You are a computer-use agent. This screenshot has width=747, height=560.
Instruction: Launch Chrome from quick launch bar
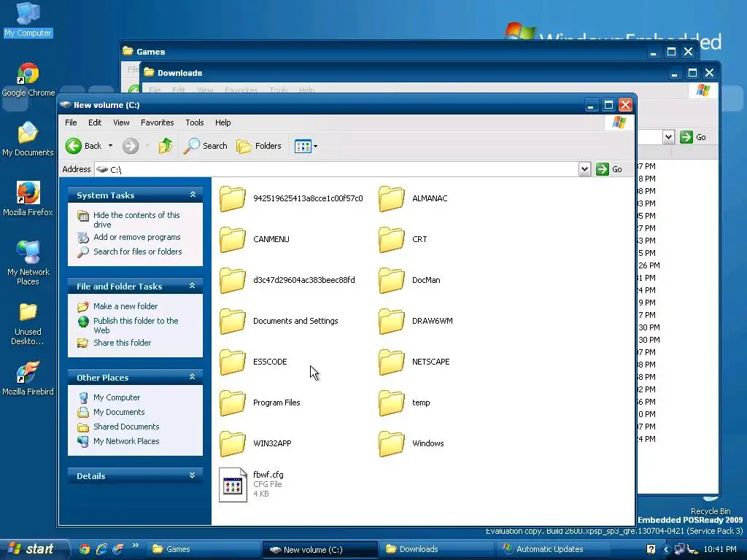tap(85, 549)
